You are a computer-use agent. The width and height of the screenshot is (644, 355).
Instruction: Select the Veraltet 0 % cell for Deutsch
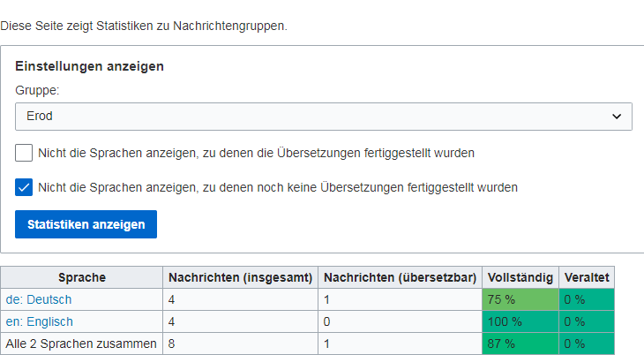coord(587,299)
